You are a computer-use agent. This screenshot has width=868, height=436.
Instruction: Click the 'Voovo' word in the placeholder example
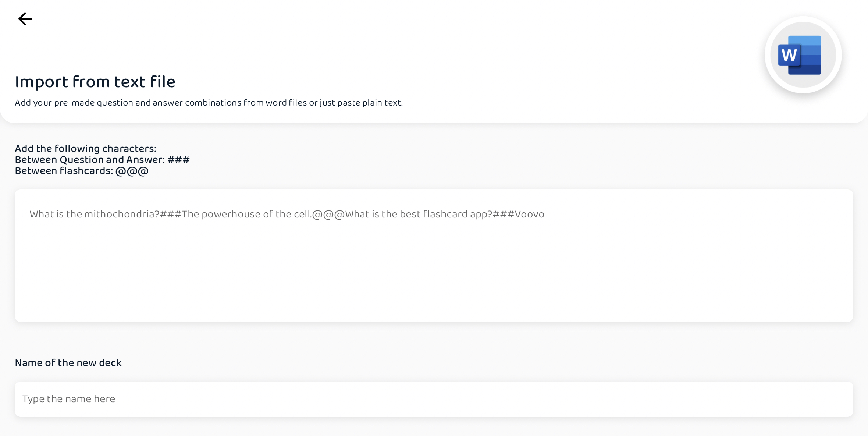[529, 214]
